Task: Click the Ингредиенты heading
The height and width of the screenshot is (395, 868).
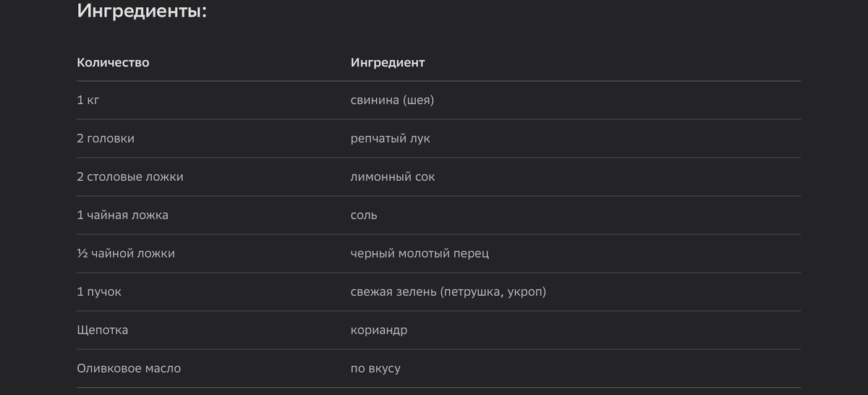Action: (142, 12)
